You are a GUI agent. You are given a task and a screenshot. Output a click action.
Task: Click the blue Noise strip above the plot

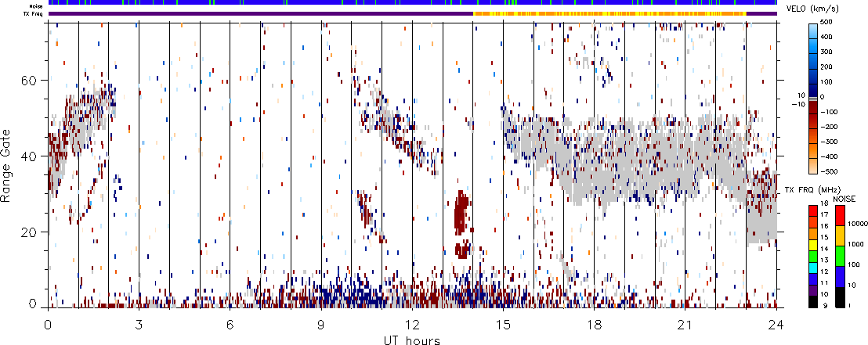(412, 3)
